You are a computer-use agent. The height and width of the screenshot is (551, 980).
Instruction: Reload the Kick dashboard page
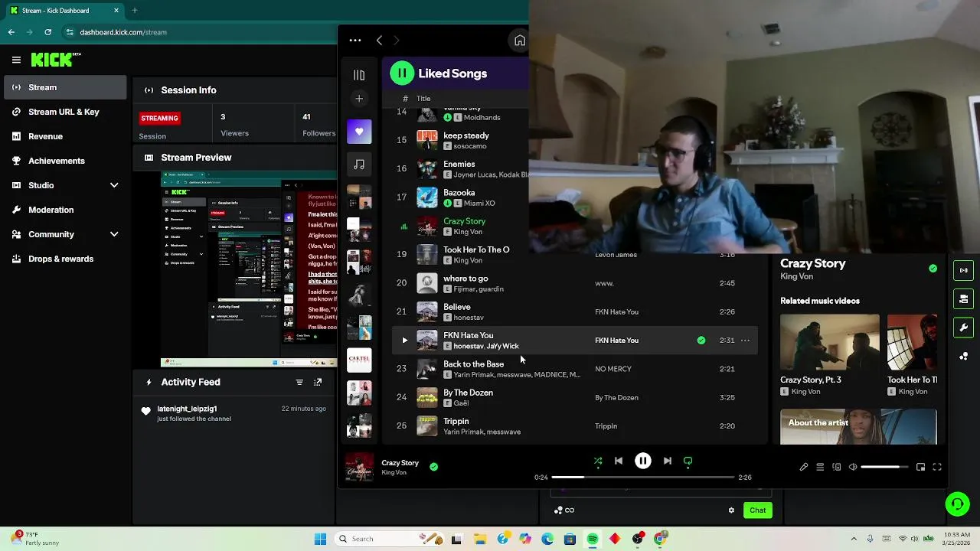[48, 32]
